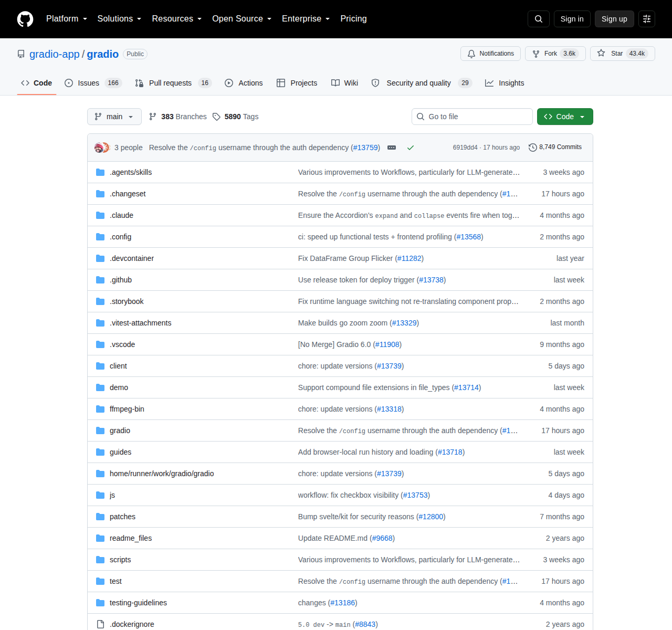Click the Go to file search field
This screenshot has height=630, width=672.
pos(472,117)
